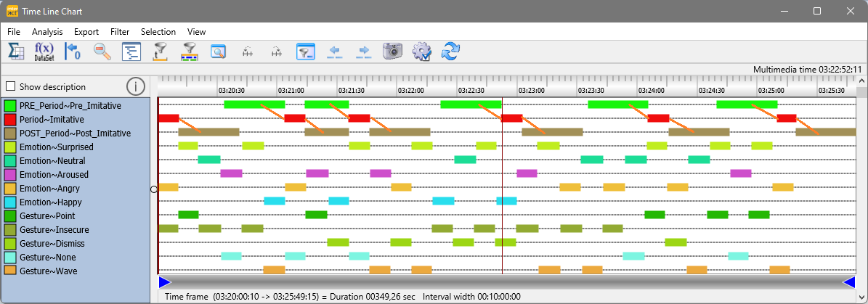Click the second interval arc icon
Image resolution: width=868 pixels, height=304 pixels.
click(x=277, y=52)
